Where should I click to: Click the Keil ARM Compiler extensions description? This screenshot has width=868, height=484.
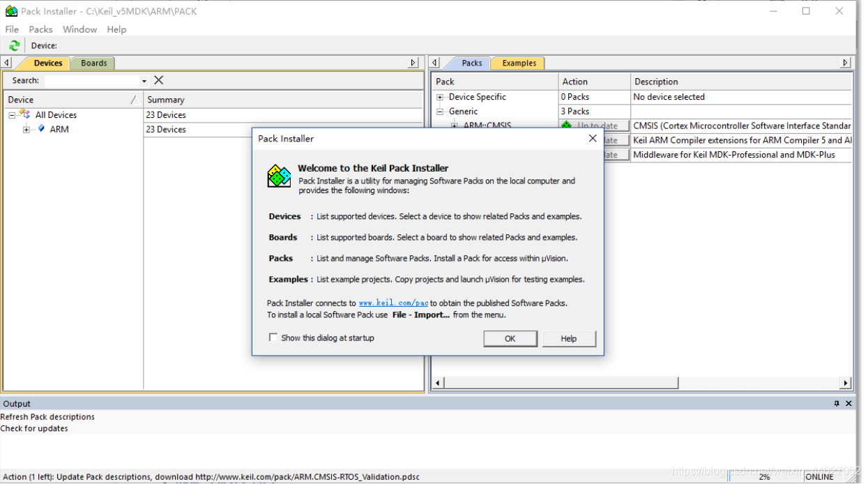[742, 140]
